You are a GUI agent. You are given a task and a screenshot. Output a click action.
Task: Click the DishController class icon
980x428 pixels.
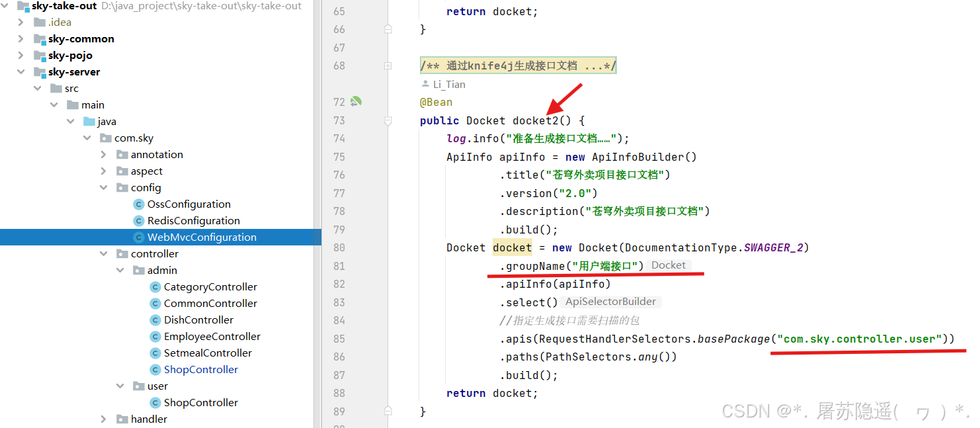[x=155, y=320]
